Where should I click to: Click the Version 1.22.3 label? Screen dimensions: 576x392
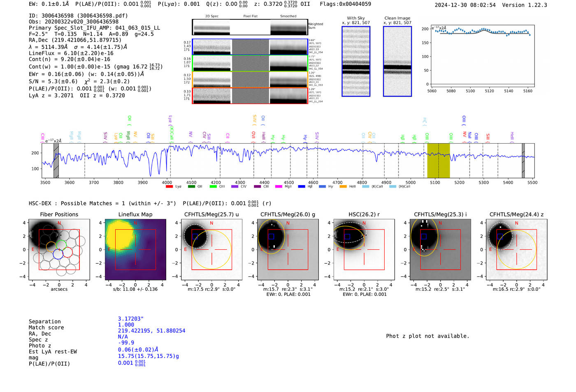point(525,5)
